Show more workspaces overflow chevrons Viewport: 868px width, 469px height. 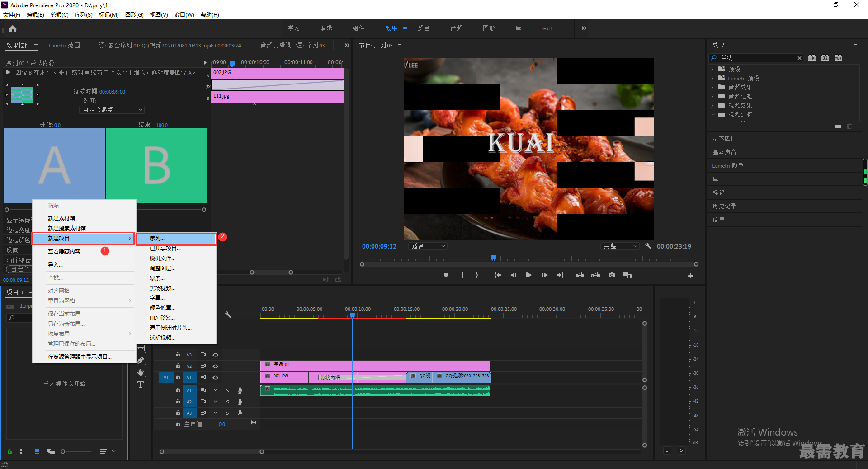tap(584, 28)
